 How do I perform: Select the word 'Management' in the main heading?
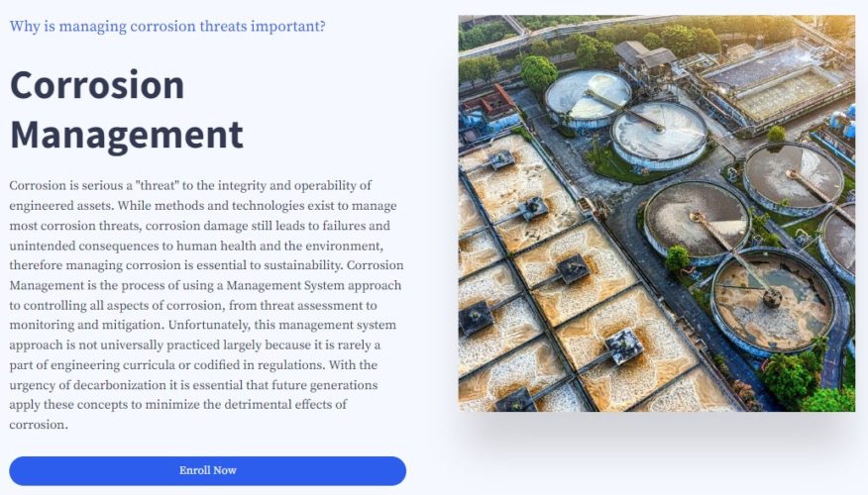tap(126, 135)
